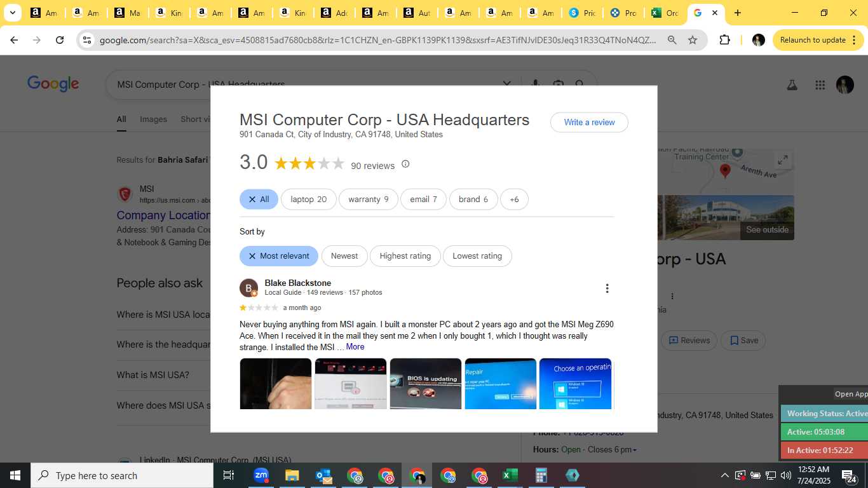Open three-dot menu on Blake's review
868x488 pixels.
click(607, 288)
